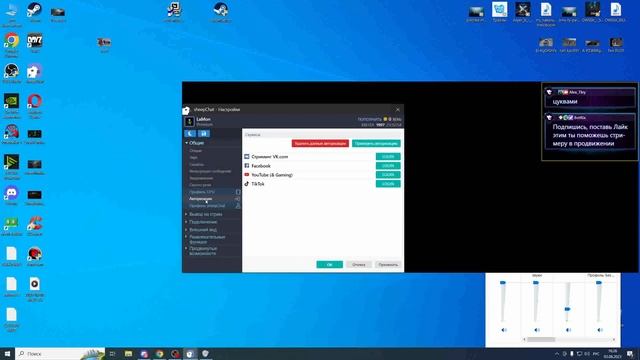Viewport: 640px width, 360px height.
Task: Expand the Внешний вид section
Action: (x=203, y=230)
